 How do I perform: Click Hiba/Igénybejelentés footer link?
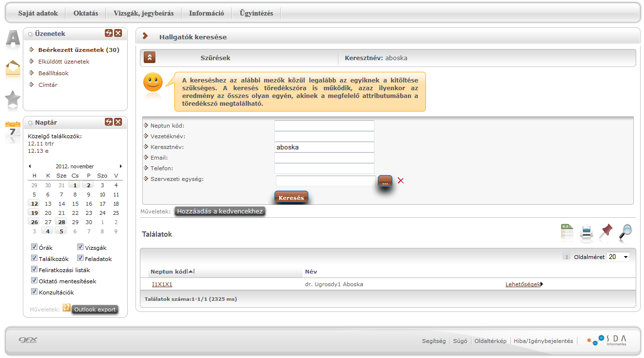(543, 341)
